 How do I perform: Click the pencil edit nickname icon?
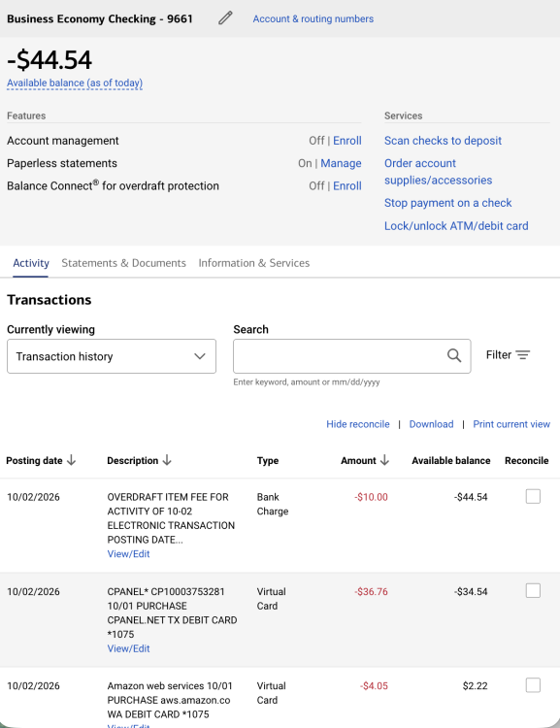[x=225, y=18]
